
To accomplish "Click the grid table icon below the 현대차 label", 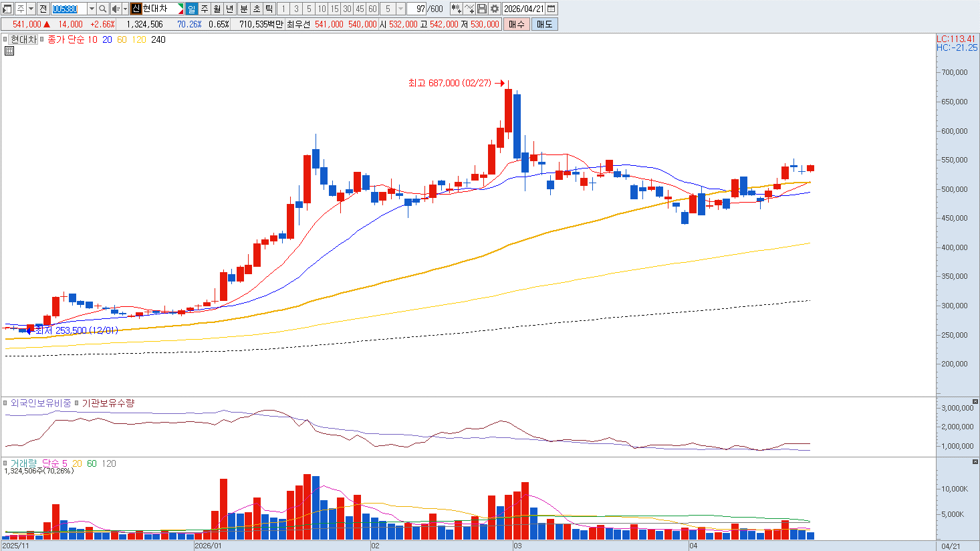I will [x=9, y=51].
